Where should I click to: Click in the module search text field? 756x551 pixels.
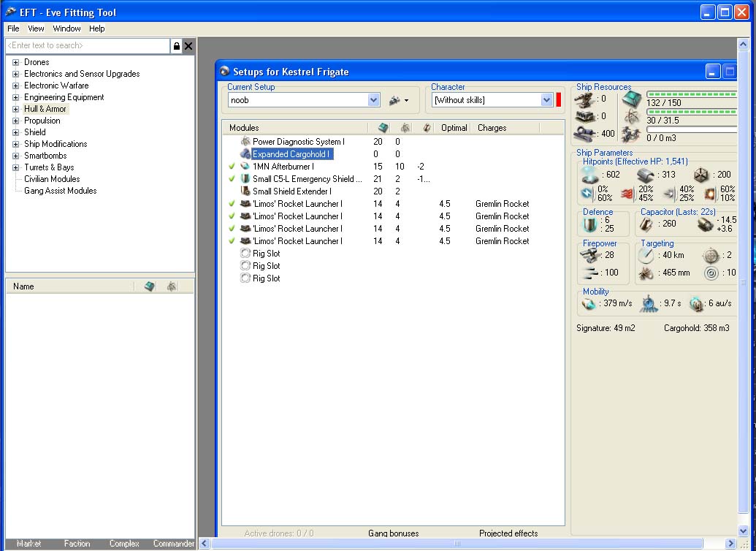(x=86, y=46)
